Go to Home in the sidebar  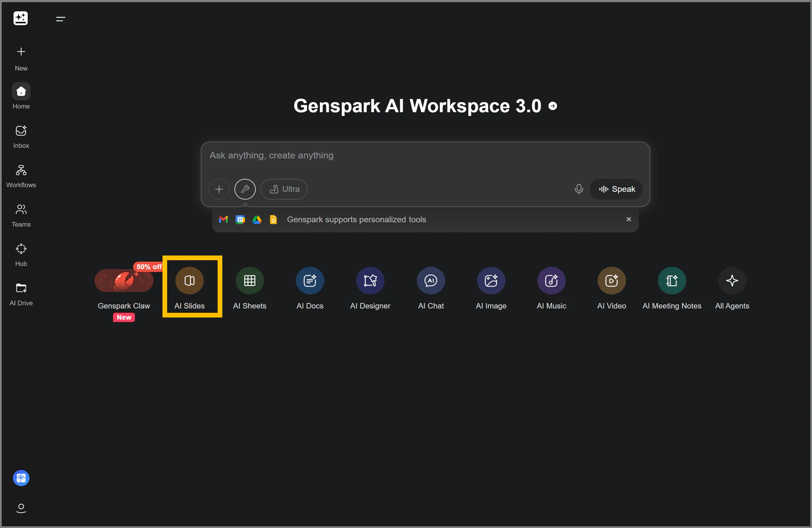coord(21,96)
